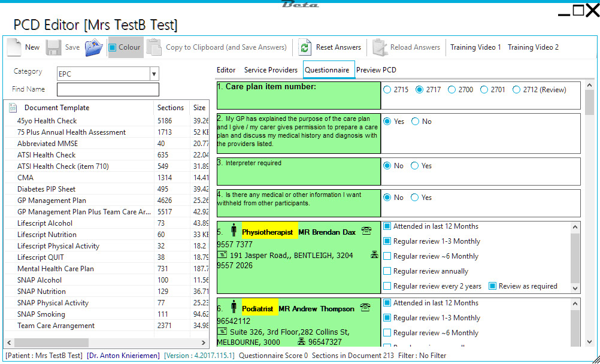
Task: Click the New document icon
Action: click(x=14, y=47)
